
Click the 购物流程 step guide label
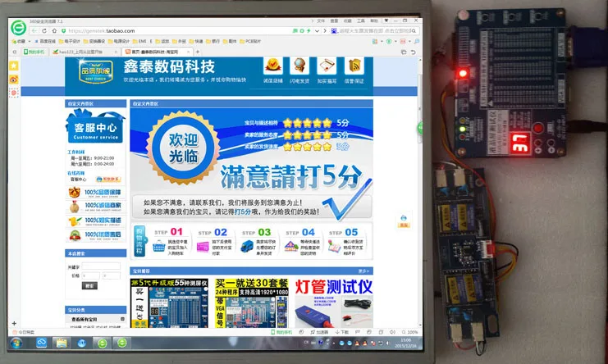139,241
